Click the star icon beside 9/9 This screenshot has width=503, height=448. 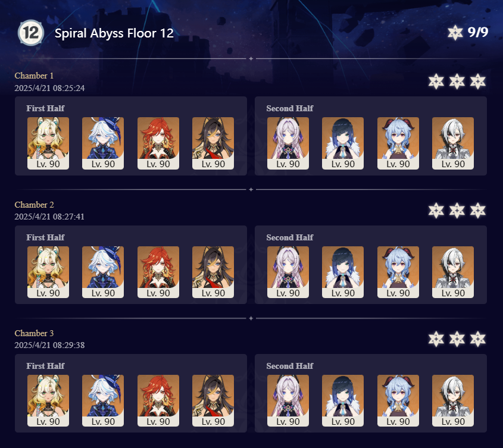455,33
